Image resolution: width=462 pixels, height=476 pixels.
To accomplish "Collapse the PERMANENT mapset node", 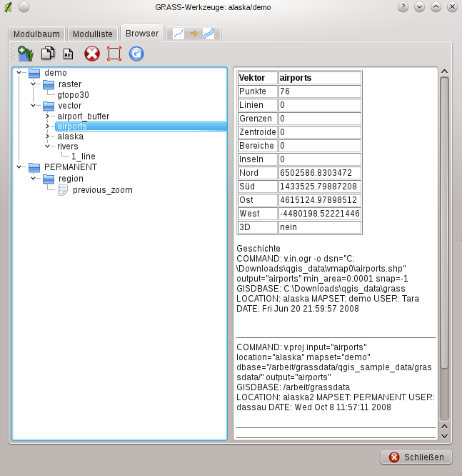I will point(19,167).
